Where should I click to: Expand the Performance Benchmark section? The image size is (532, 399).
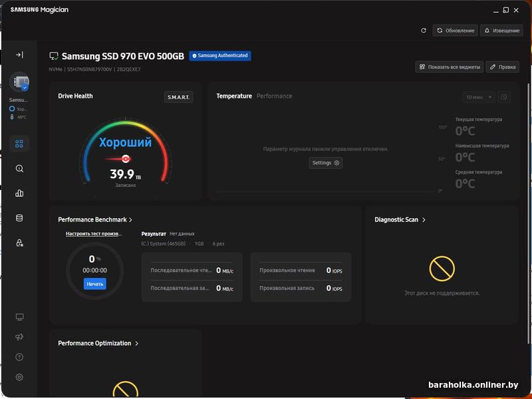(x=131, y=219)
